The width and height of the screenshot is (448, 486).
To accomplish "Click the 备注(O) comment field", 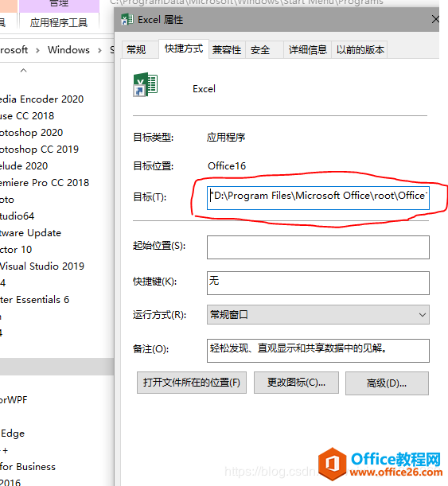I will point(318,351).
